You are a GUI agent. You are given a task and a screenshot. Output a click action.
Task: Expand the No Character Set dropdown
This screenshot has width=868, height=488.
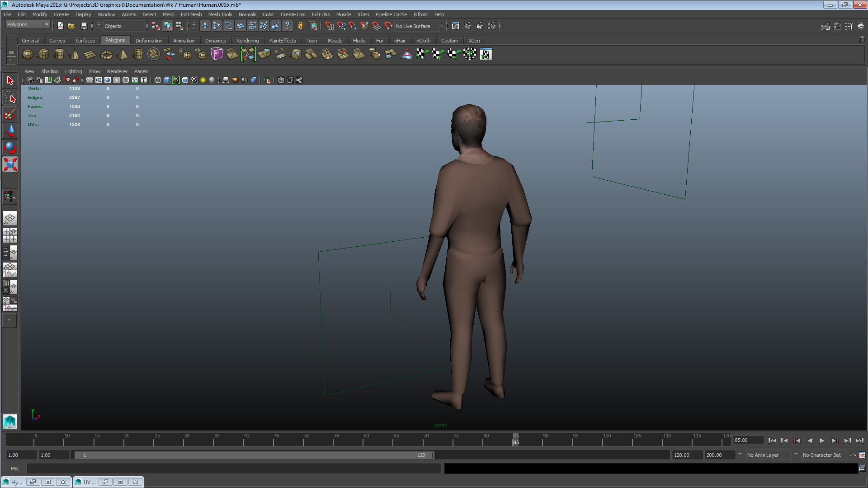coord(822,455)
